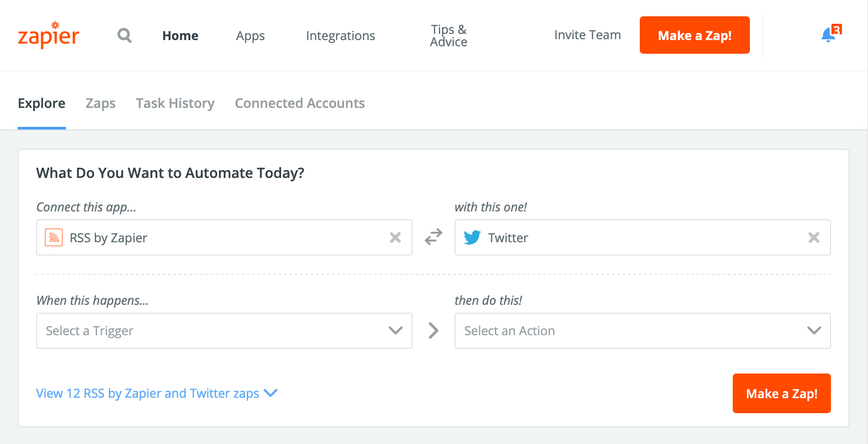The image size is (868, 444).
Task: Open the Select a Trigger dropdown
Action: click(x=224, y=331)
